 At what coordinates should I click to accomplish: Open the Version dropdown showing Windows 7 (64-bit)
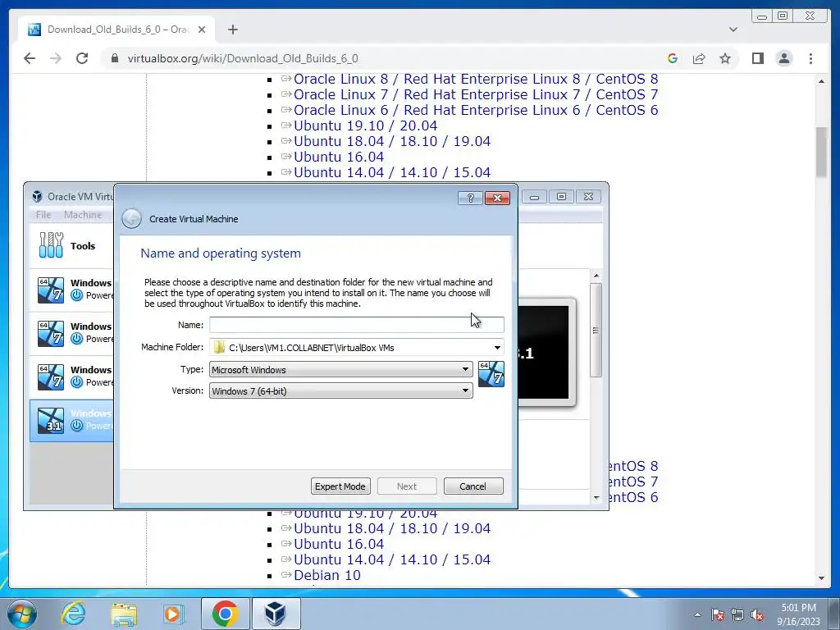pyautogui.click(x=340, y=390)
